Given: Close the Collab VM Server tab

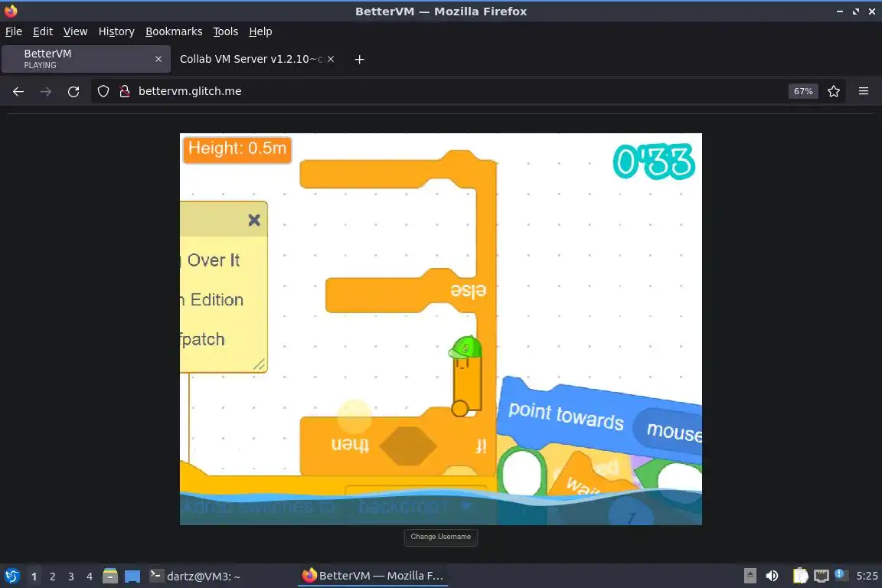Looking at the screenshot, I should pyautogui.click(x=331, y=59).
